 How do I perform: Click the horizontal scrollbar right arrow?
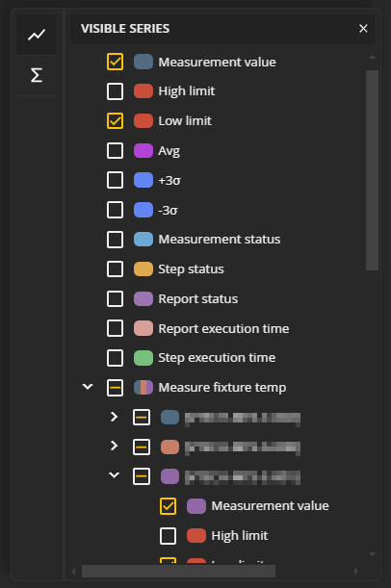click(x=356, y=571)
